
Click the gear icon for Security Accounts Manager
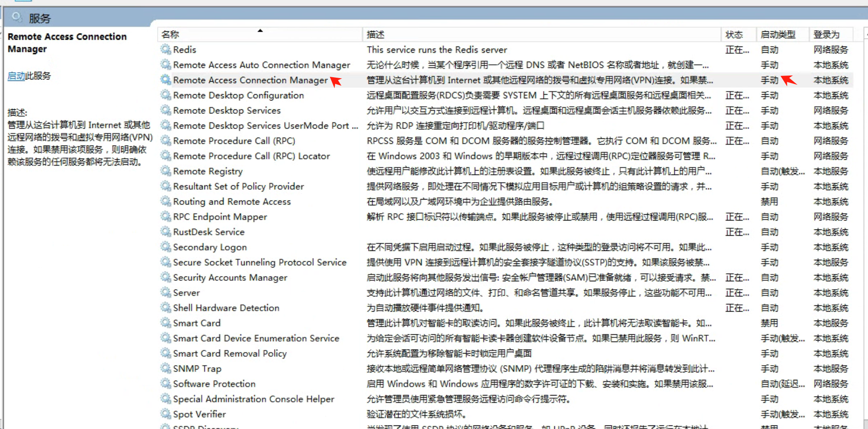pos(166,277)
